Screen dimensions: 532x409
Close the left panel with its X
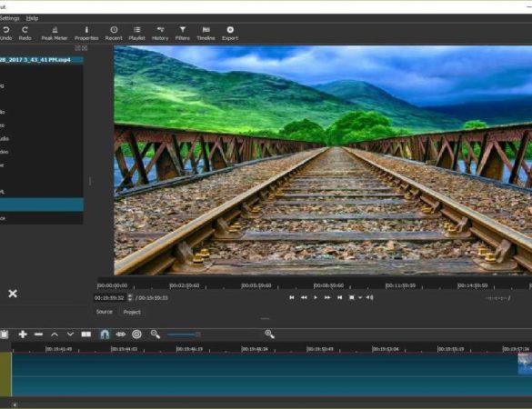(85, 48)
